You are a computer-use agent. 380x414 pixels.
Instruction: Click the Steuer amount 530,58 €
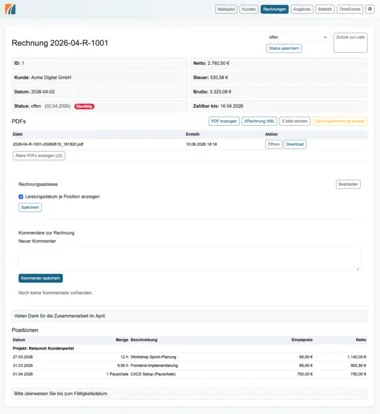pyautogui.click(x=219, y=77)
